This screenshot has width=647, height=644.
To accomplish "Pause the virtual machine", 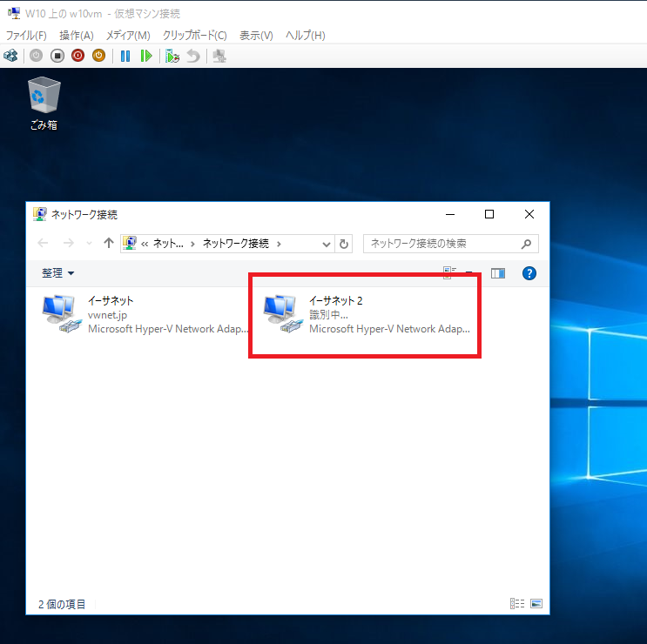I will (125, 56).
